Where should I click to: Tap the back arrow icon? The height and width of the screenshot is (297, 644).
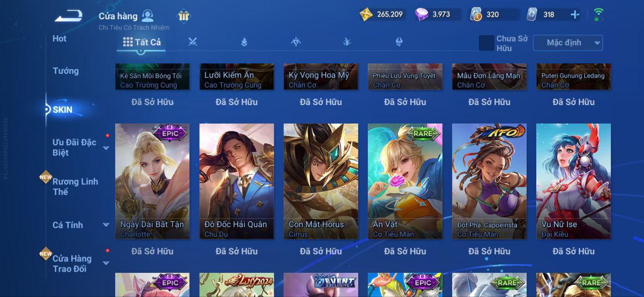68,16
